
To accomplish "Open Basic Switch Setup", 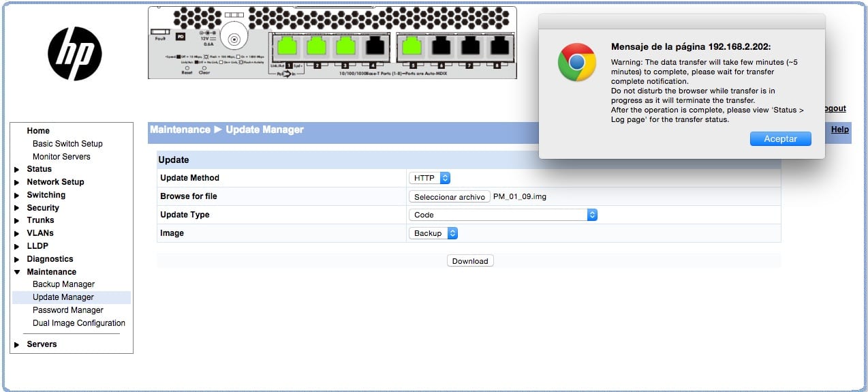I will point(67,144).
